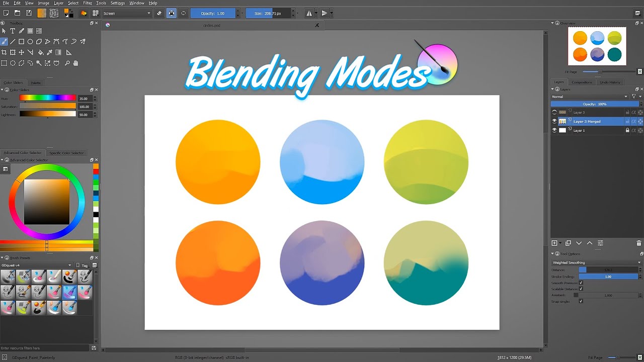Select the Text tool in Toolbox

tap(13, 31)
